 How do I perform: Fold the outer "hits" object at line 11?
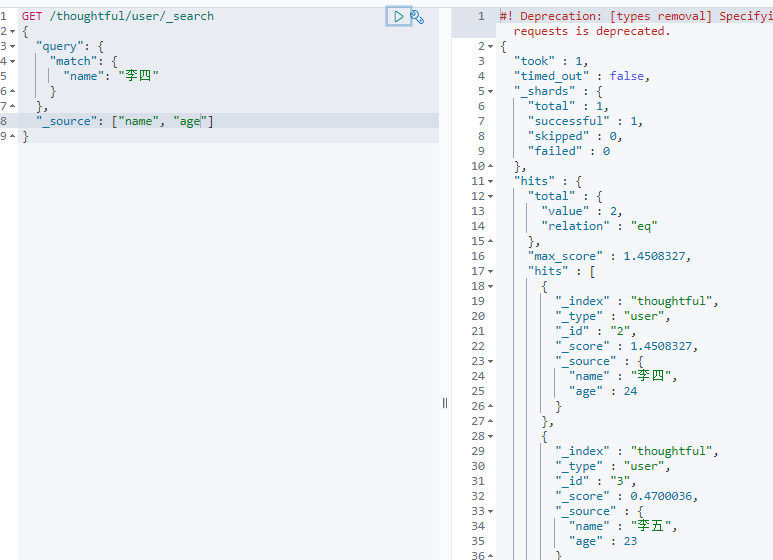coord(491,181)
